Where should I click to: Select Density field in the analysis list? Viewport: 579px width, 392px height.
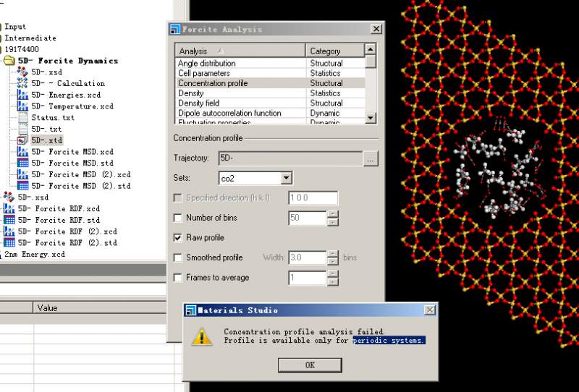pyautogui.click(x=270, y=103)
